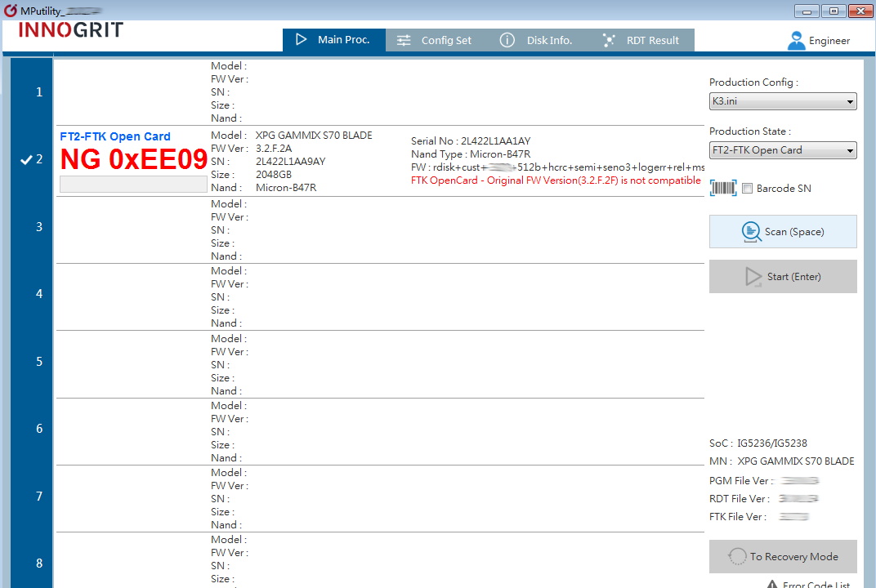This screenshot has width=876, height=588.
Task: Click the SoC IG5236/IG5238 line
Action: pos(758,443)
